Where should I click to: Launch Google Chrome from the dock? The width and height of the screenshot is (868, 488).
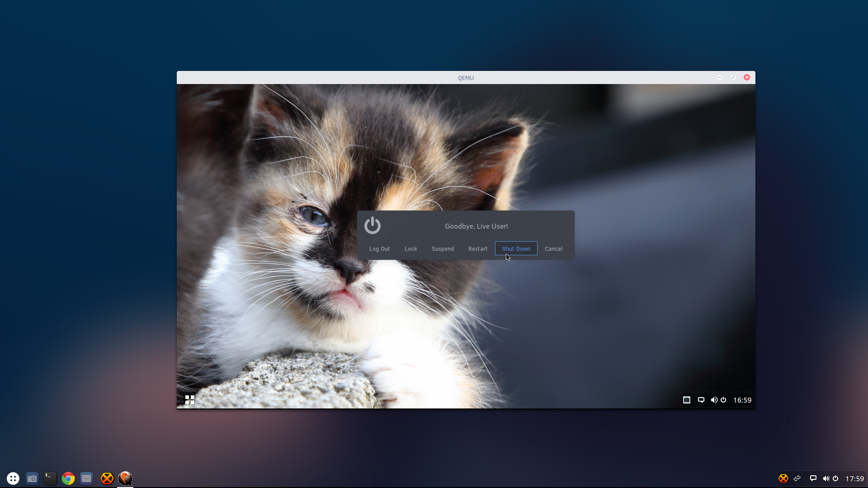(68, 478)
